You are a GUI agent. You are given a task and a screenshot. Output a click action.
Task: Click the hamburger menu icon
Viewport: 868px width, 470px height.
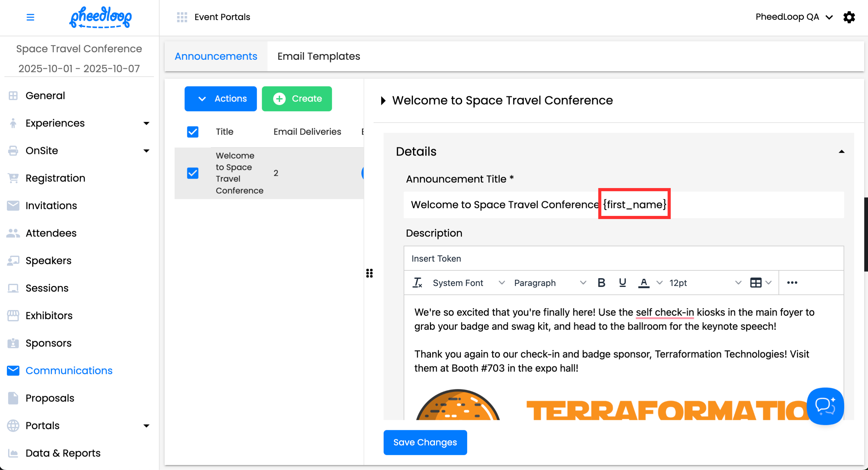[x=30, y=17]
